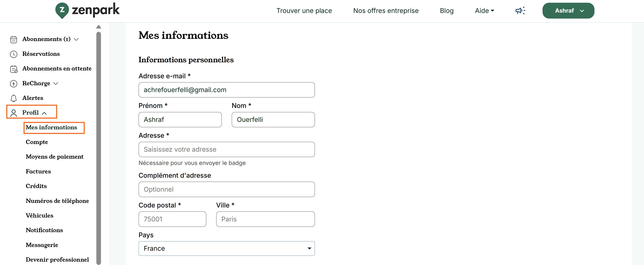Click the pending calendar icon for Abonnements en attente

click(x=14, y=69)
